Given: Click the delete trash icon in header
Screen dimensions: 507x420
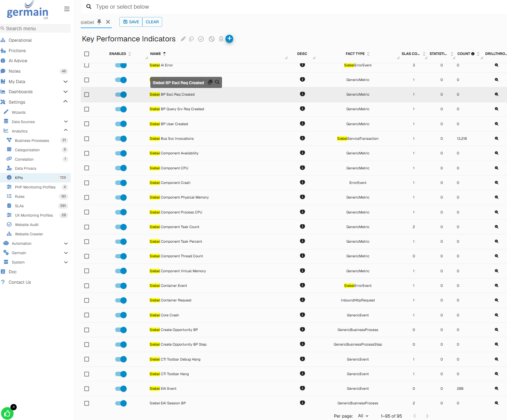Looking at the screenshot, I should pos(221,39).
